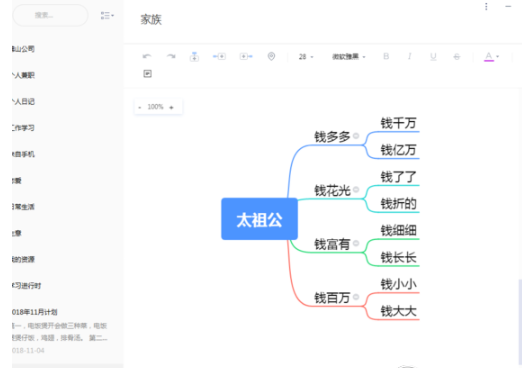Collapse the 钱富有 branch
Image resolution: width=522 pixels, height=368 pixels.
coord(356,243)
